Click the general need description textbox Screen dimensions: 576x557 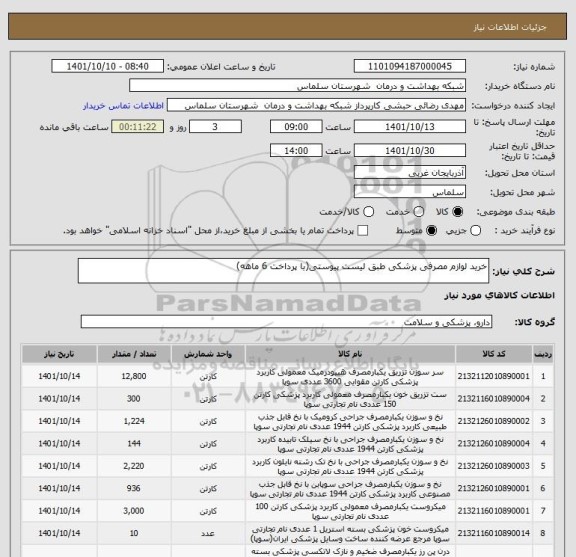point(283,271)
